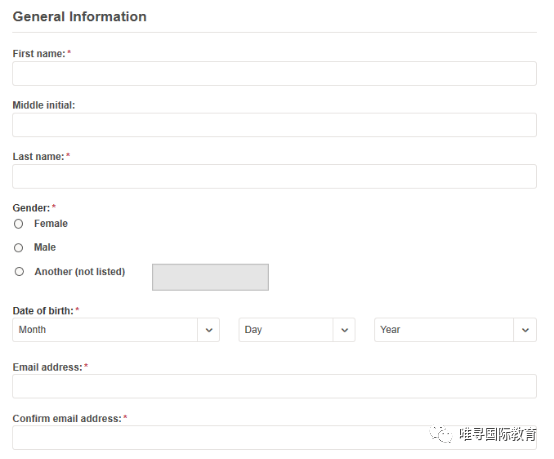Click the Day dropdown chevron arrow
The image size is (554, 459).
point(344,330)
